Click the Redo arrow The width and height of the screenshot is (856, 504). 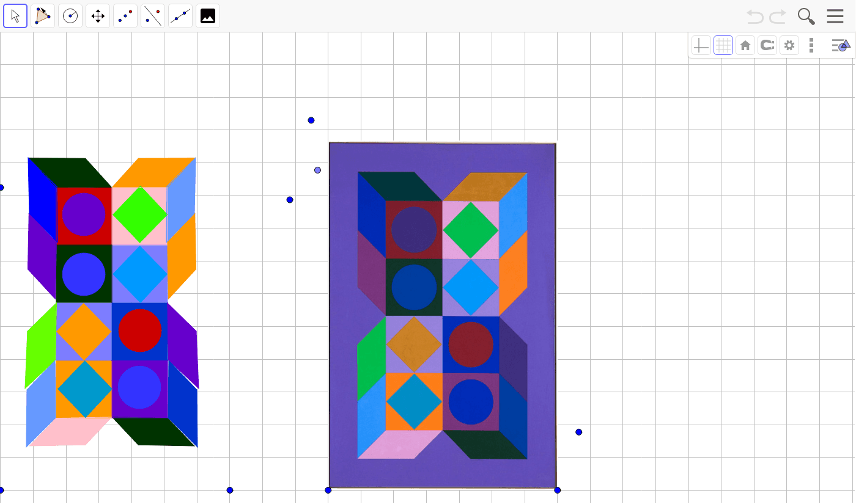point(778,16)
